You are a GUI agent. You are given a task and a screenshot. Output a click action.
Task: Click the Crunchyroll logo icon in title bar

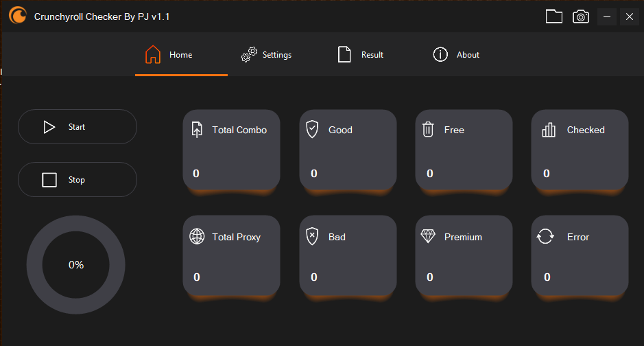point(18,16)
